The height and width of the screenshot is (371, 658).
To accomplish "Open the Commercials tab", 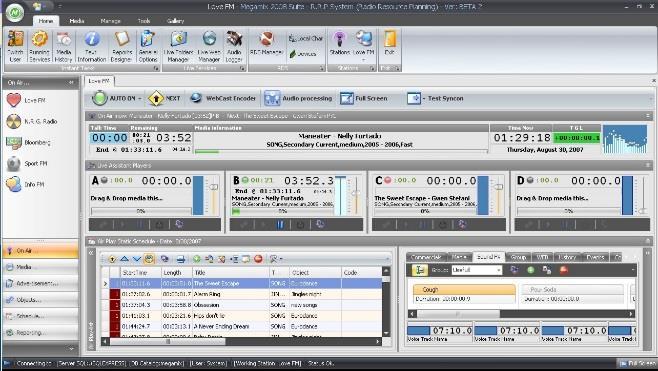I will tap(426, 257).
